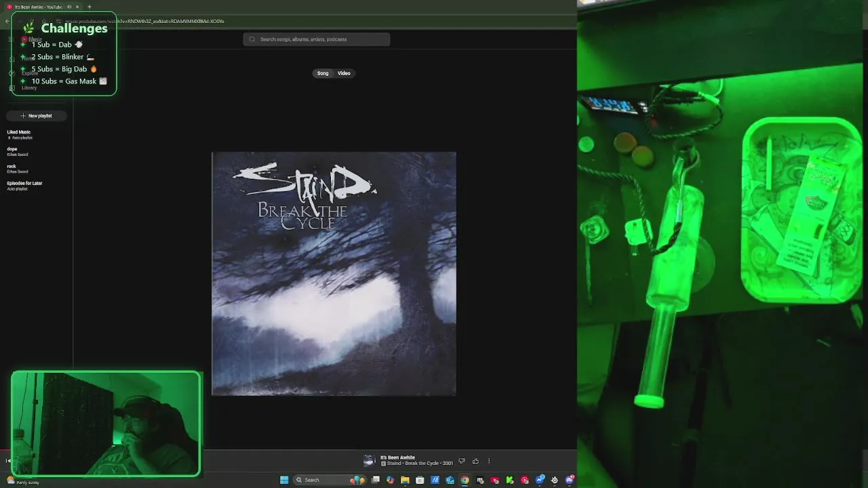Open the green K app in taskbar
Viewport: 868px width, 488px height.
point(509,480)
